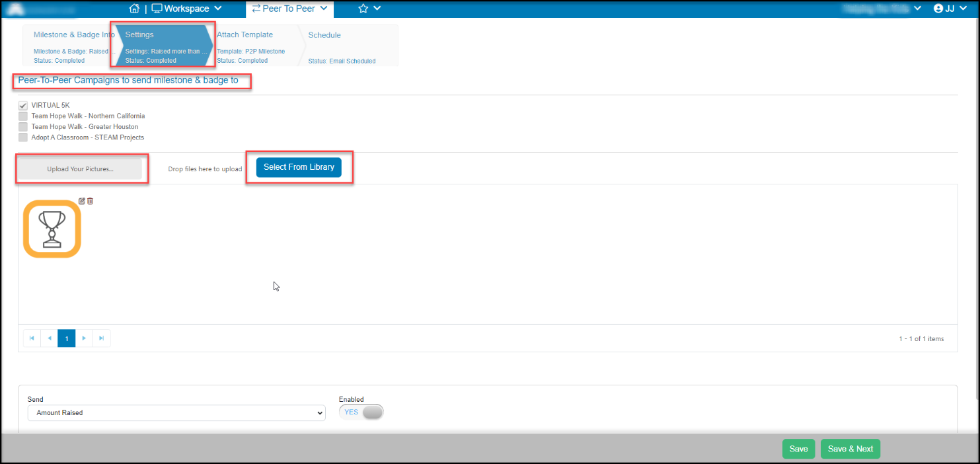Toggle the Enabled YES switch
Viewport: 980px width, 464px height.
[x=361, y=412]
